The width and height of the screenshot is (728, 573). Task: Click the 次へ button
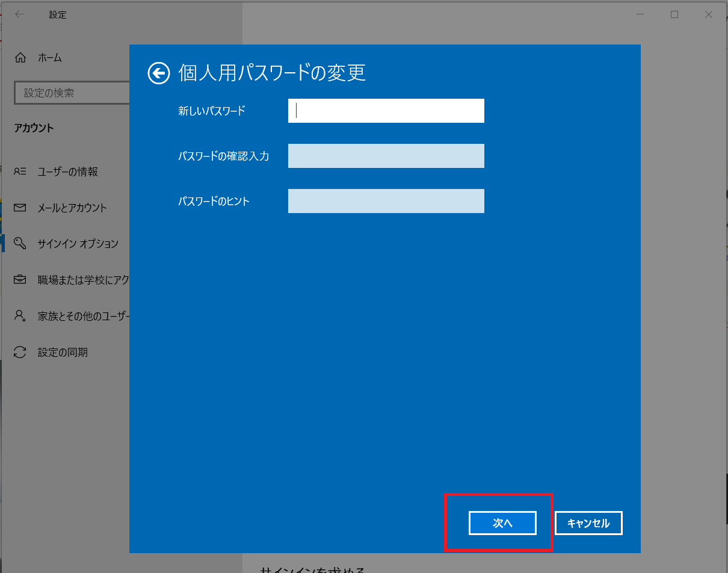[x=502, y=522]
